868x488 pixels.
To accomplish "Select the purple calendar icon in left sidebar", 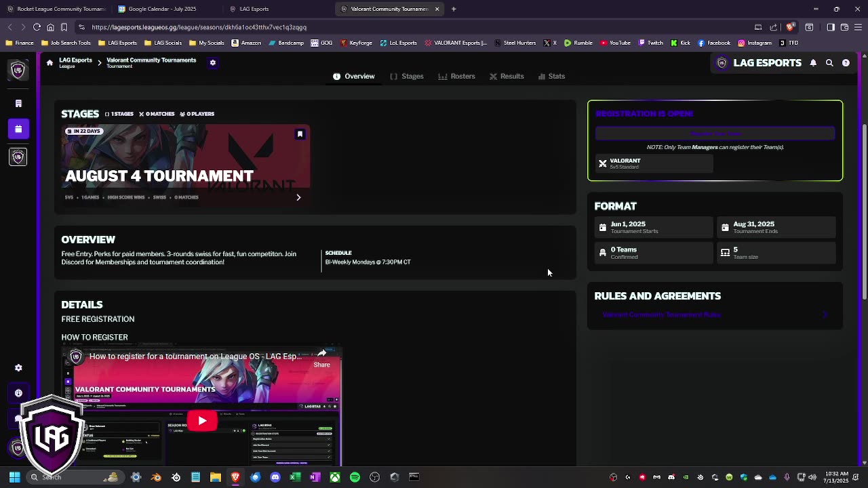I will (18, 129).
